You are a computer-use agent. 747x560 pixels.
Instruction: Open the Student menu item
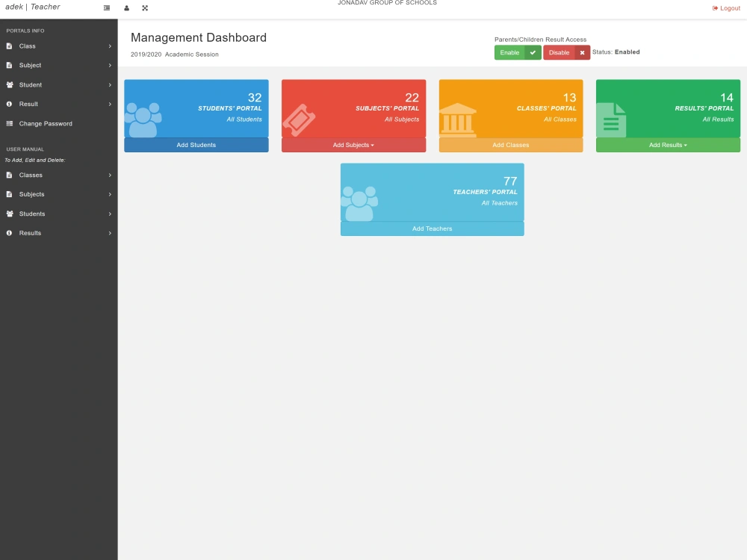point(58,85)
